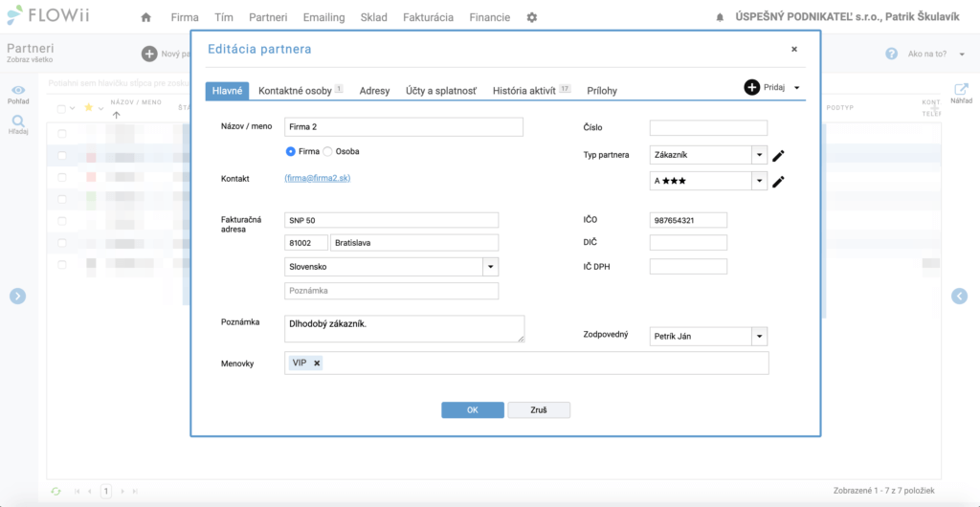Open notifications bell icon
This screenshot has height=507, width=980.
[x=720, y=18]
